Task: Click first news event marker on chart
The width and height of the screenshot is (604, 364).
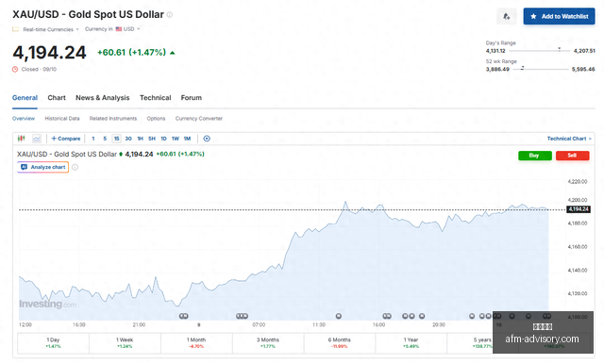Action: (x=184, y=316)
